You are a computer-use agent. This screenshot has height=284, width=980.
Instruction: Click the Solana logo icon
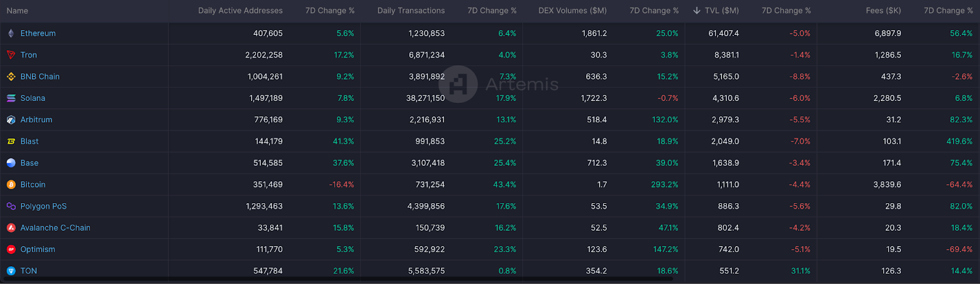[x=11, y=99]
